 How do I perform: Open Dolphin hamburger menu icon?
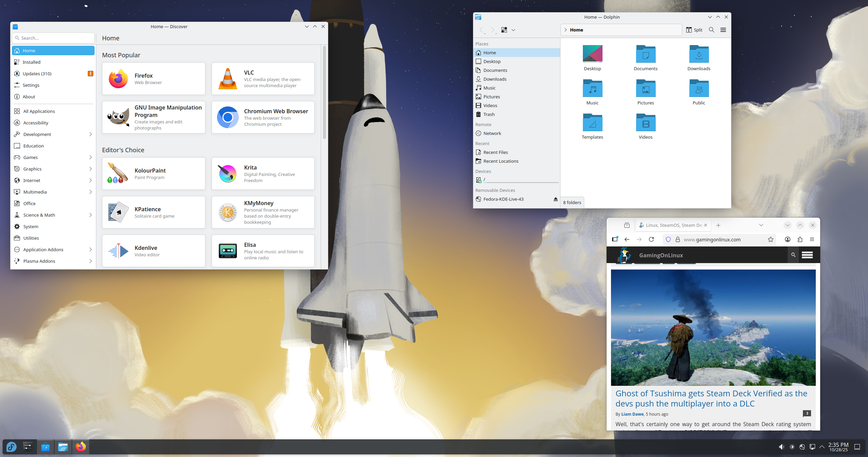723,30
